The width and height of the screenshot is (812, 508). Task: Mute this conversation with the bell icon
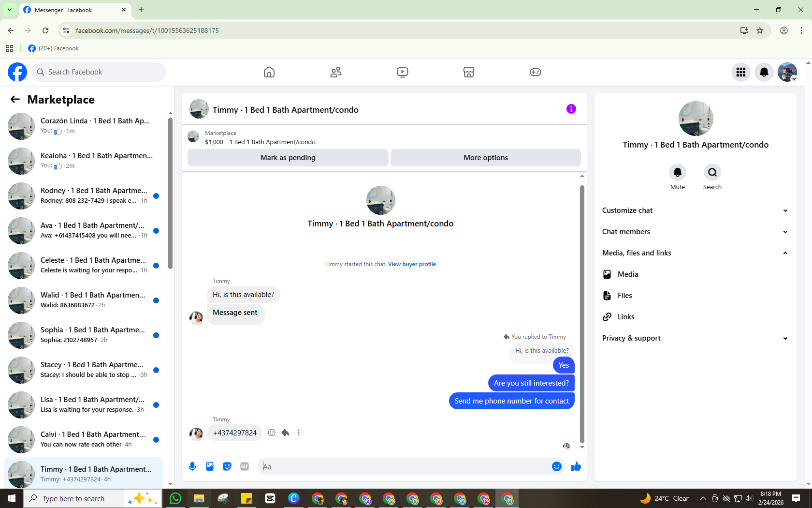coord(678,172)
